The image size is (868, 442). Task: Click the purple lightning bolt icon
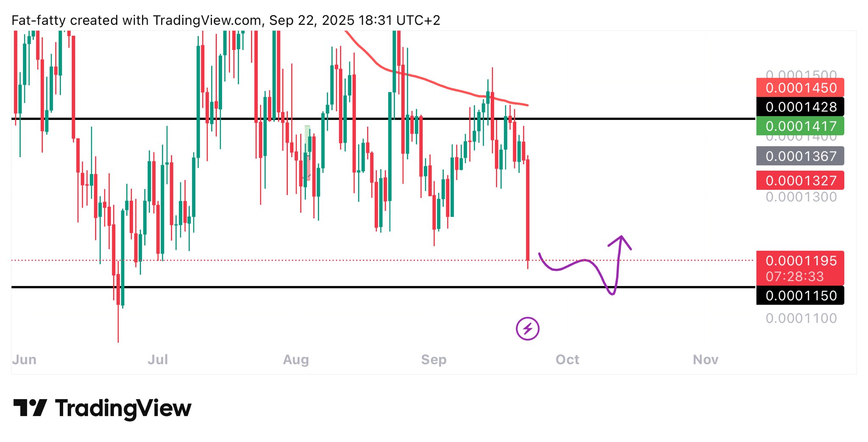tap(527, 328)
